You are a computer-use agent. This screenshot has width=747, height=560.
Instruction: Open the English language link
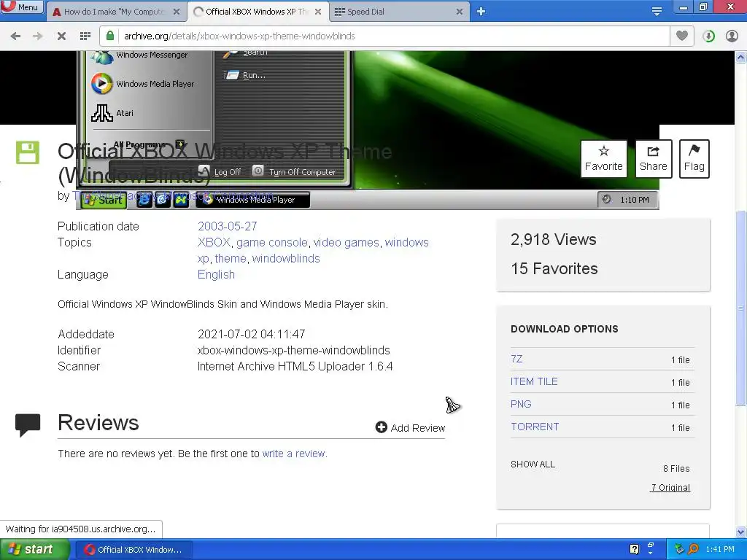coord(216,275)
